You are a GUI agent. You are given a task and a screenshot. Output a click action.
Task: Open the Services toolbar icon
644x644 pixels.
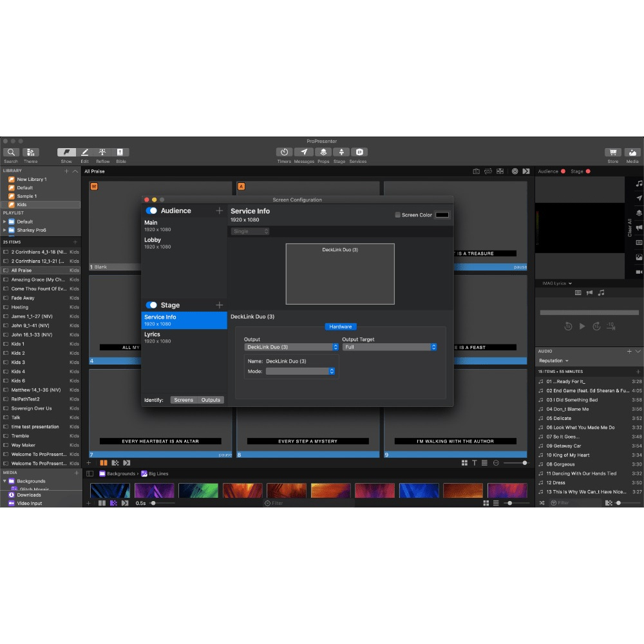point(359,153)
